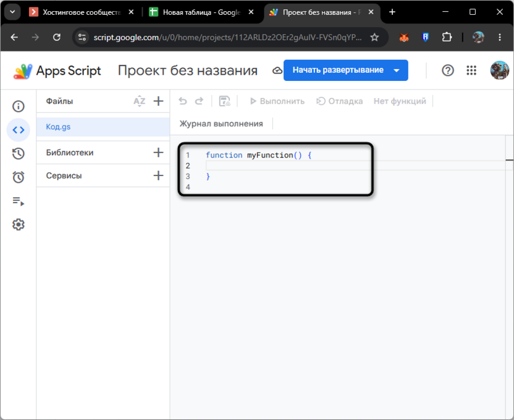Viewport: 514px width, 420px height.
Task: Click line number 4 in editor
Action: click(x=188, y=187)
